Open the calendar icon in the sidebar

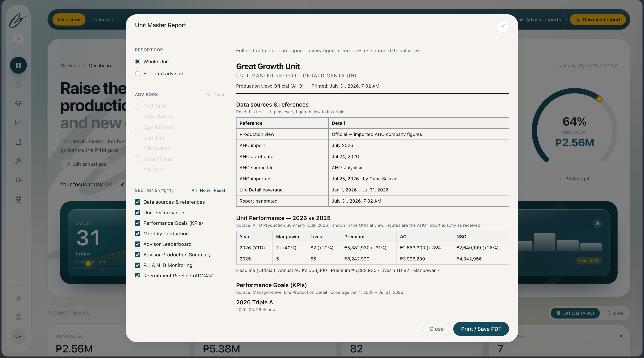[x=18, y=84]
